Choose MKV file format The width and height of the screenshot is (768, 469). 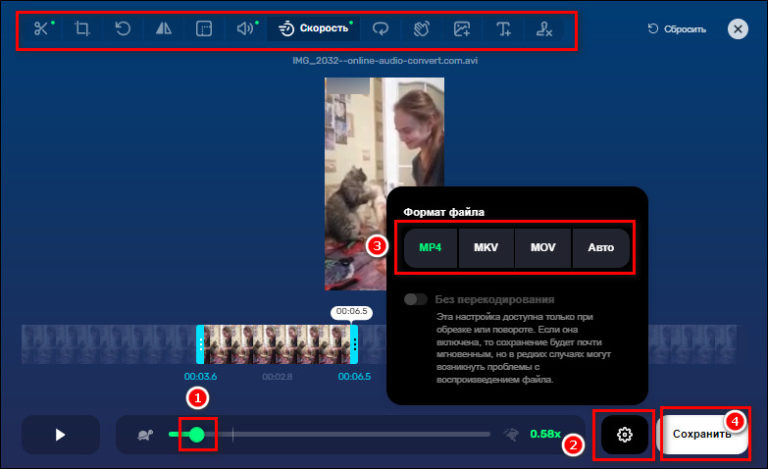pos(486,248)
